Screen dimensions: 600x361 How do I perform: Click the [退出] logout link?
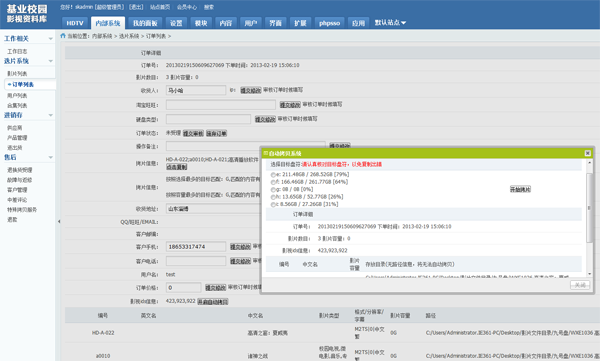point(136,7)
